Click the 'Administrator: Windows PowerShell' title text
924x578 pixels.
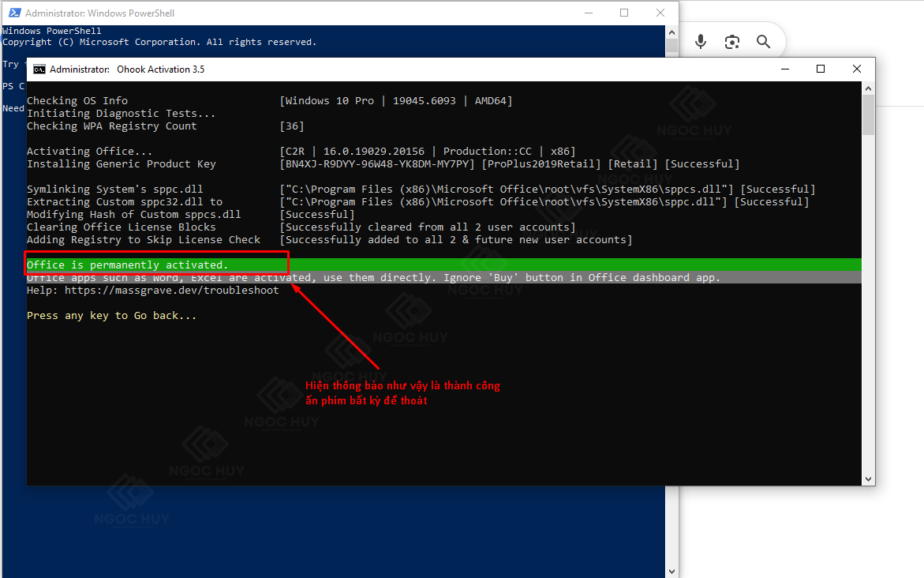click(99, 13)
